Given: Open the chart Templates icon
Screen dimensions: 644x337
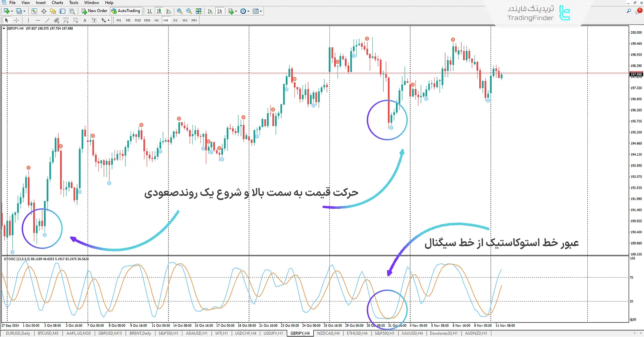Looking at the screenshot, I should (256, 11).
